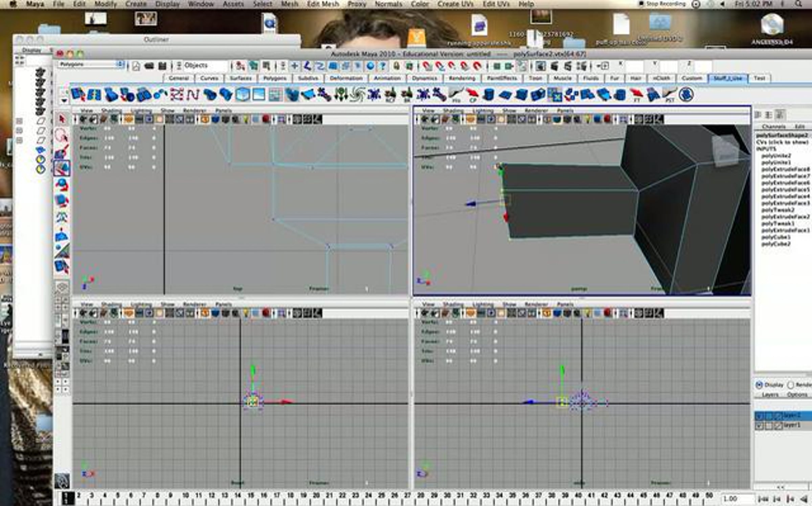
Task: Open the Edit Mesh menu
Action: [322, 4]
